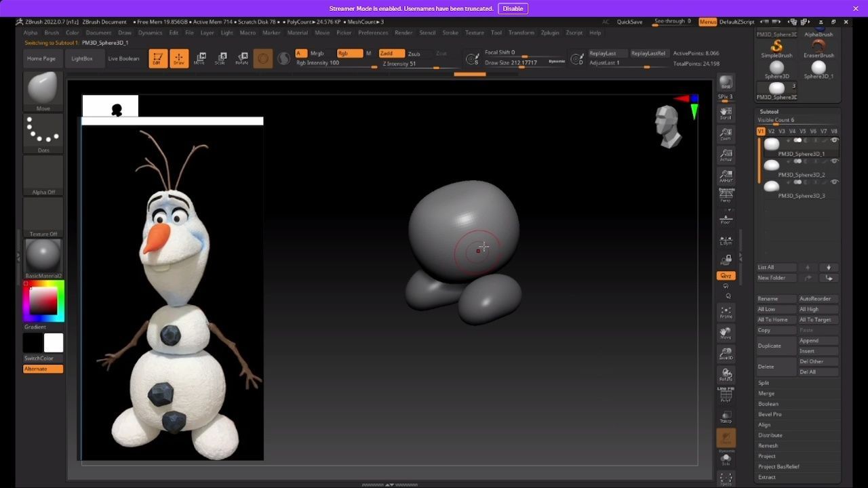
Task: Click the Sphere3D_1 tool thumbnail
Action: [818, 69]
